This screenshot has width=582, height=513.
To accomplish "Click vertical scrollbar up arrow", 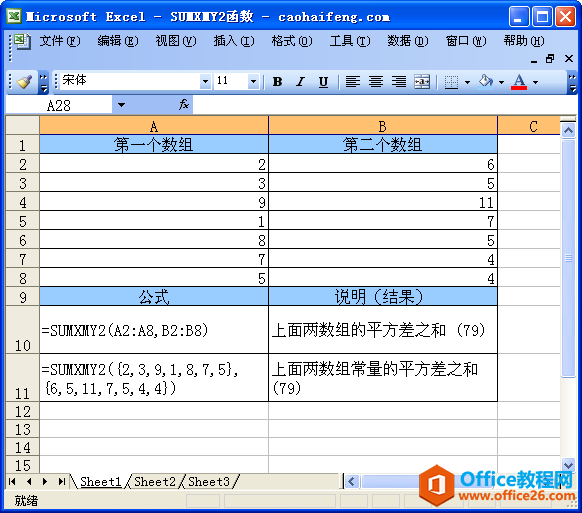I will click(568, 130).
